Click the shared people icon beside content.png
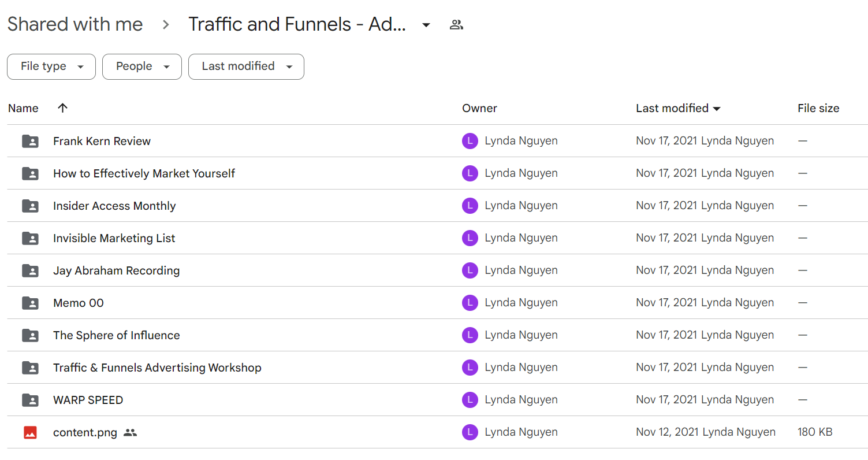This screenshot has width=868, height=460. pos(131,432)
